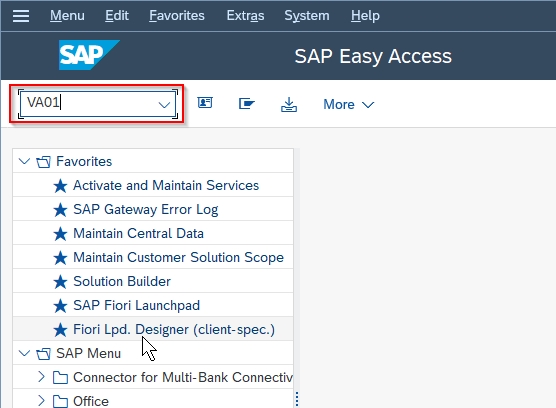Click the SAP Business Workplace icon
Viewport: 556px width, 408px height.
point(246,104)
